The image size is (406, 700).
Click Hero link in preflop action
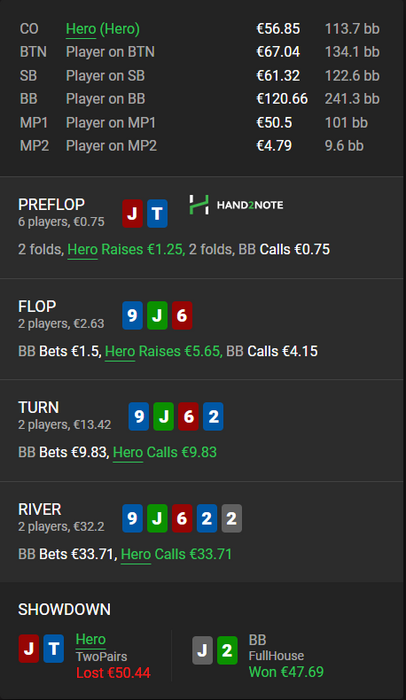(83, 250)
